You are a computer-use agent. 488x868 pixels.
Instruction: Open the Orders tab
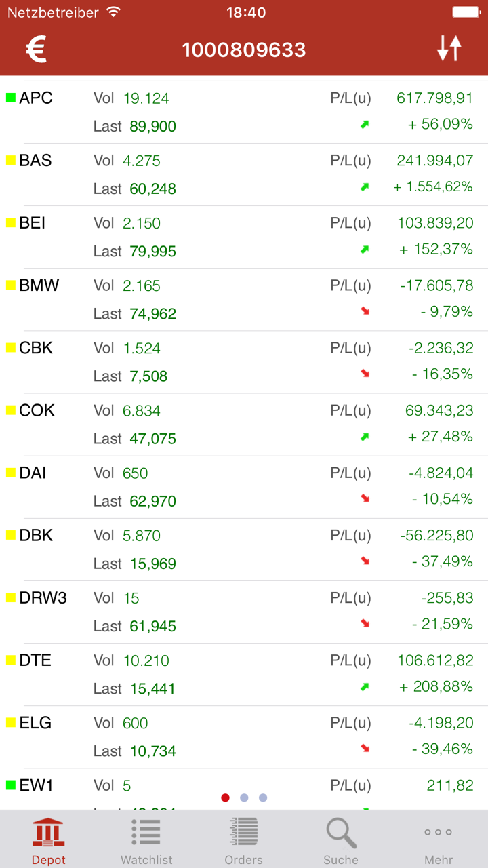point(243,840)
